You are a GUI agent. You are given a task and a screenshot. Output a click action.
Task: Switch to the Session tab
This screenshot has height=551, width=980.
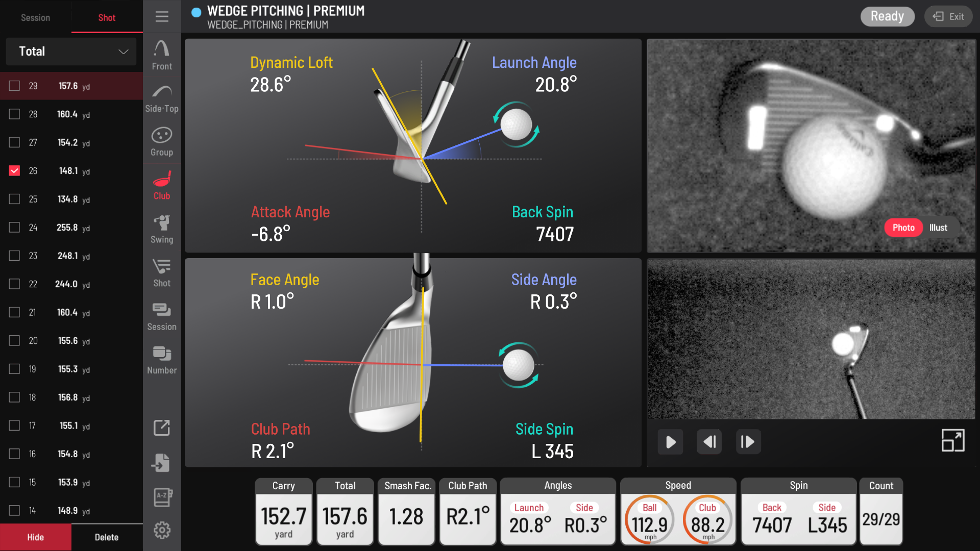point(35,17)
